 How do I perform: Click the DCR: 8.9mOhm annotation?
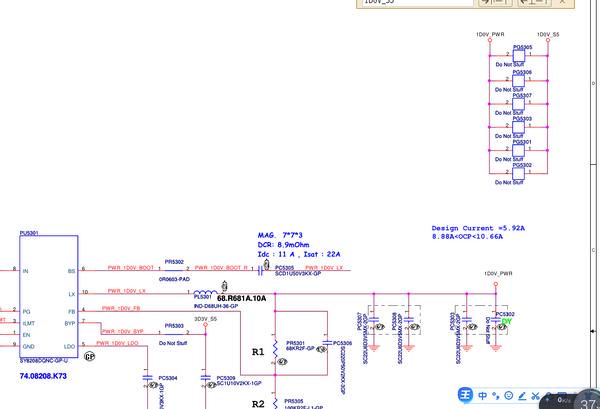pos(284,244)
